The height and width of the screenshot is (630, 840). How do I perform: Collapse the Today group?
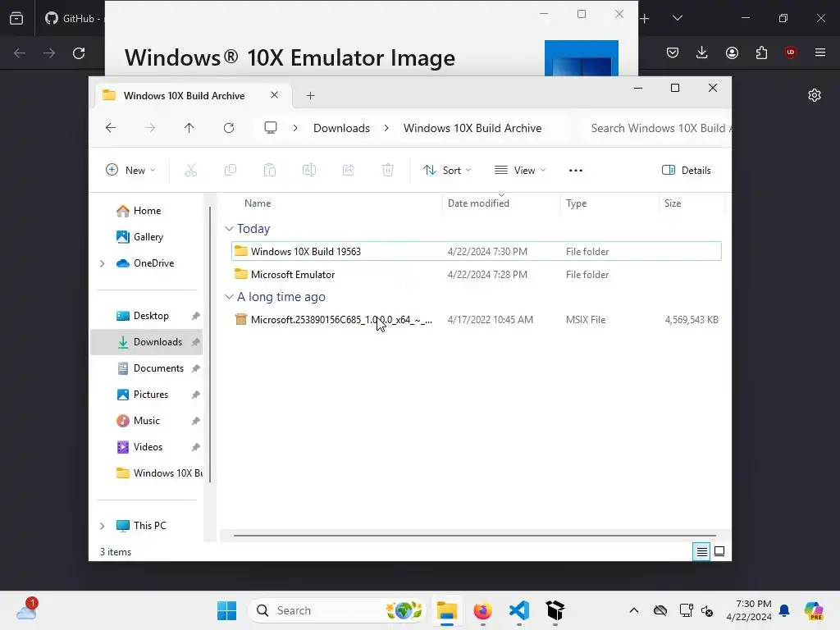[229, 229]
